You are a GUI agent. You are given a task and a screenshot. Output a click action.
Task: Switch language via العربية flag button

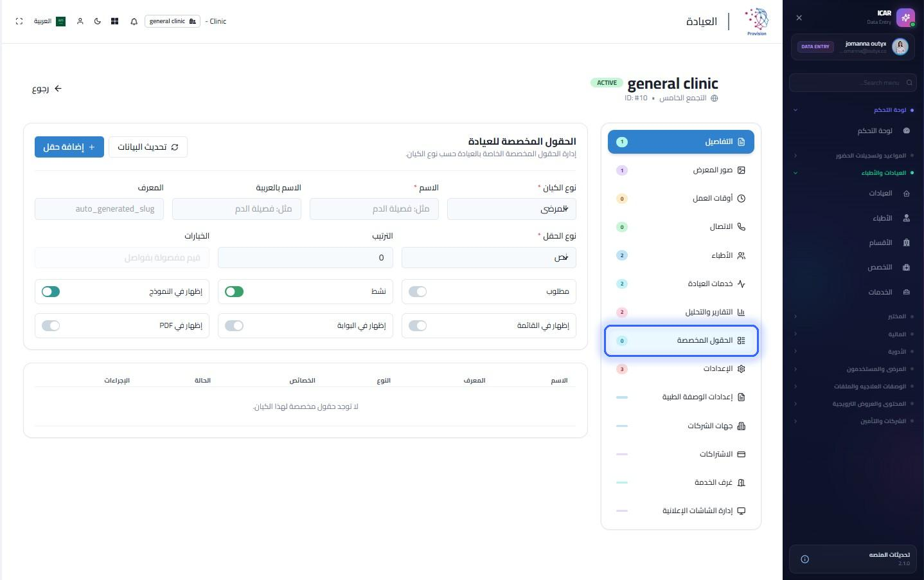(49, 21)
